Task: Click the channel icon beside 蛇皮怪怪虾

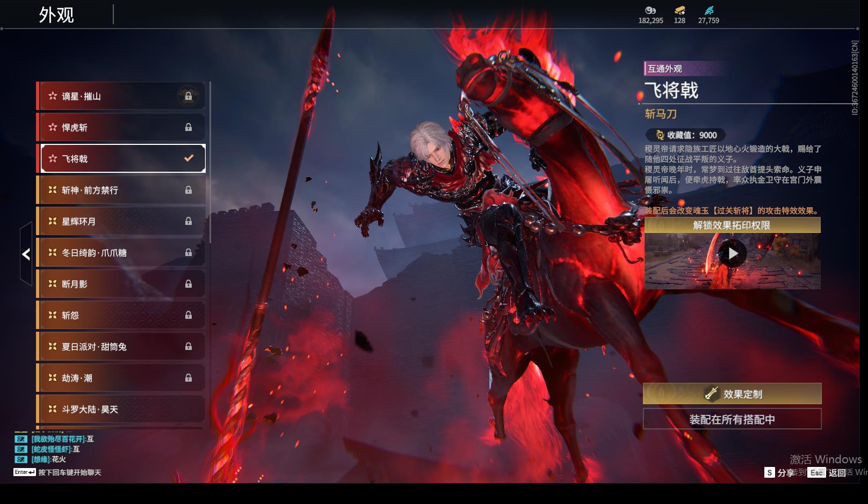Action: pos(21,449)
